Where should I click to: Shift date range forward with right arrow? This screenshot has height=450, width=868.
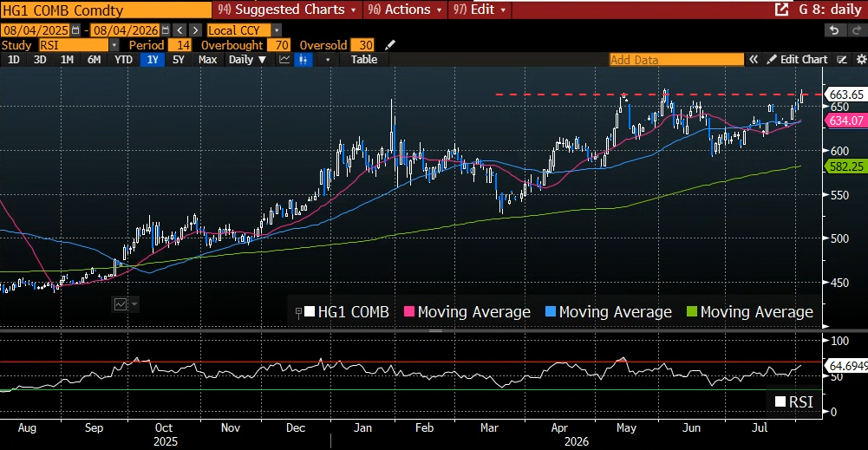tap(195, 30)
